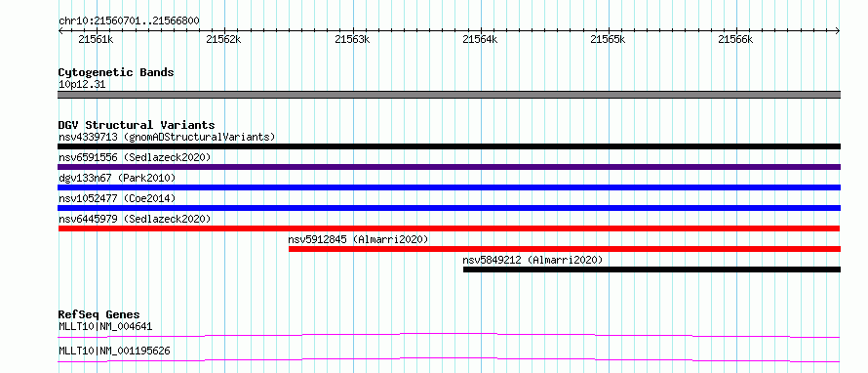Image resolution: width=868 pixels, height=373 pixels.
Task: Click the 10p12.31 band label
Action: click(x=81, y=85)
